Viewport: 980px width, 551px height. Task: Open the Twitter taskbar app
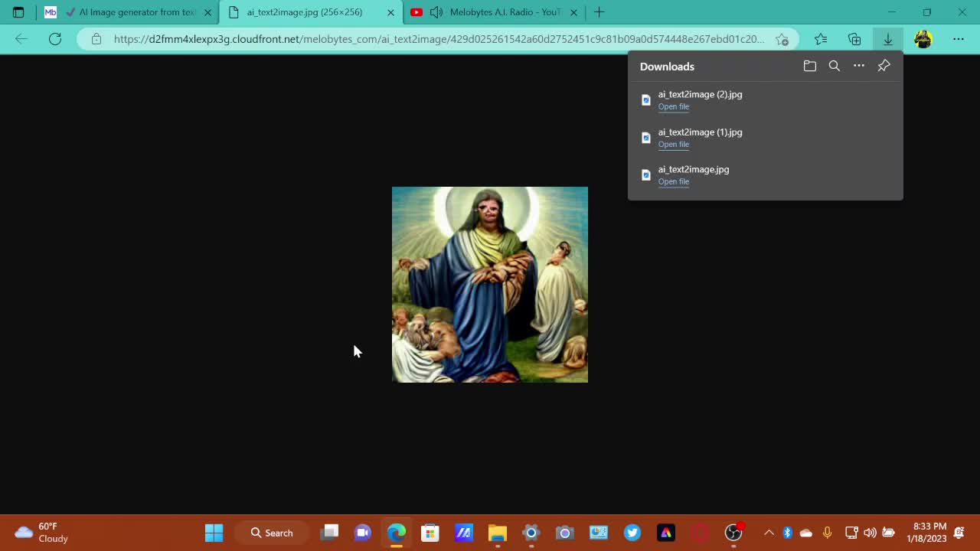click(x=632, y=533)
